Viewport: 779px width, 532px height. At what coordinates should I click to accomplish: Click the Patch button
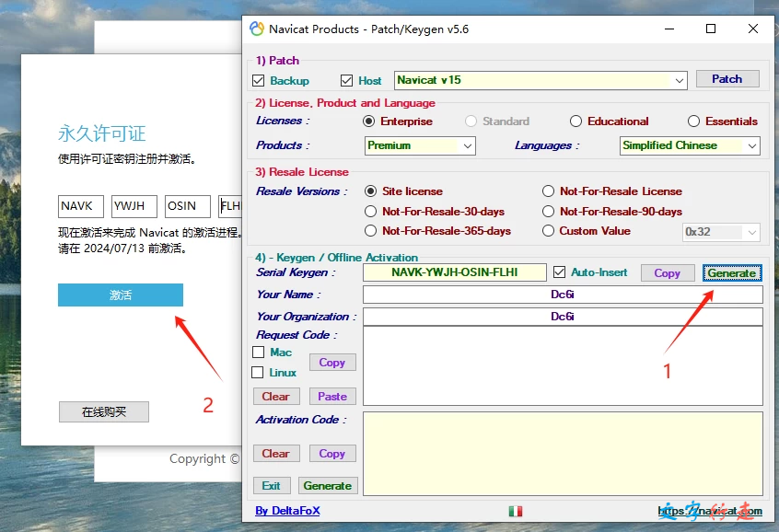click(x=727, y=79)
